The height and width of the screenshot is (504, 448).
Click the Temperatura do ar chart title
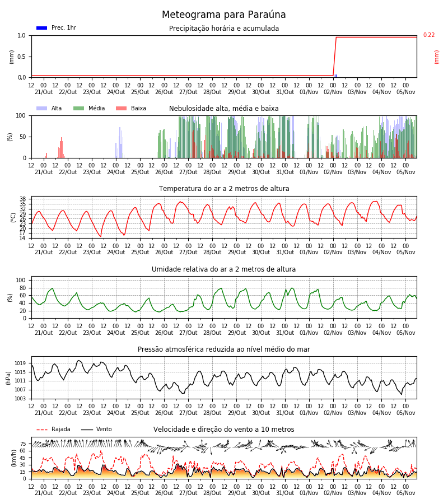point(224,189)
